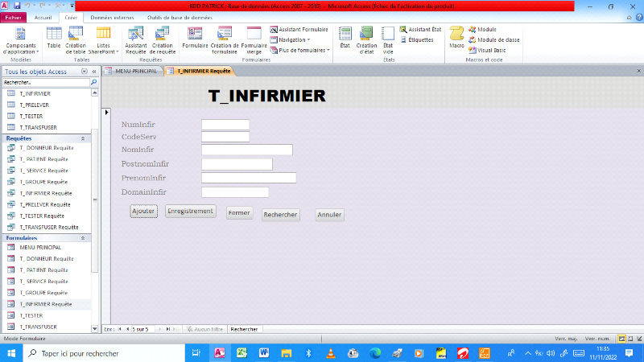This screenshot has height=362, width=644.
Task: Create a new Formulaire from the ribbon
Action: [x=195, y=38]
